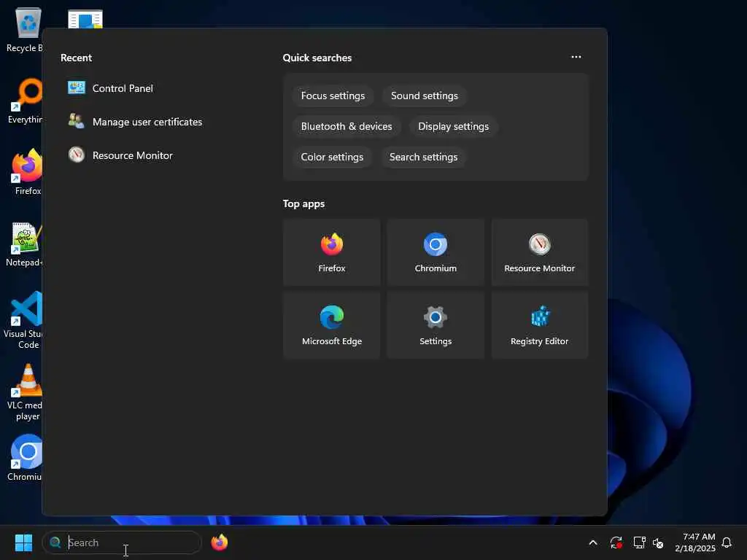This screenshot has height=560, width=747.
Task: Select the Firefox desktop shortcut
Action: click(x=27, y=172)
